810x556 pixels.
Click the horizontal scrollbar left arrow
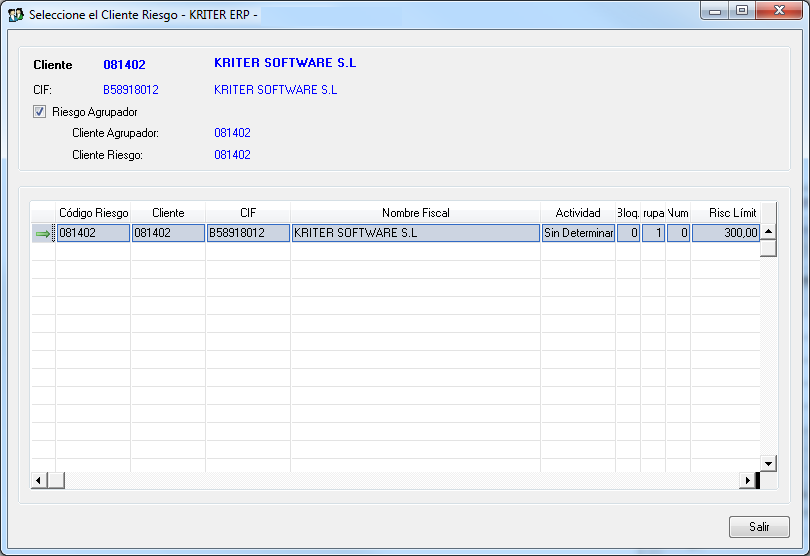[x=39, y=481]
